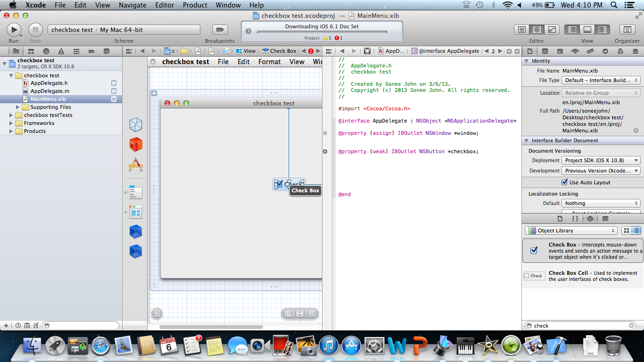644x362 pixels.
Task: Open the Product menu
Action: point(195,5)
